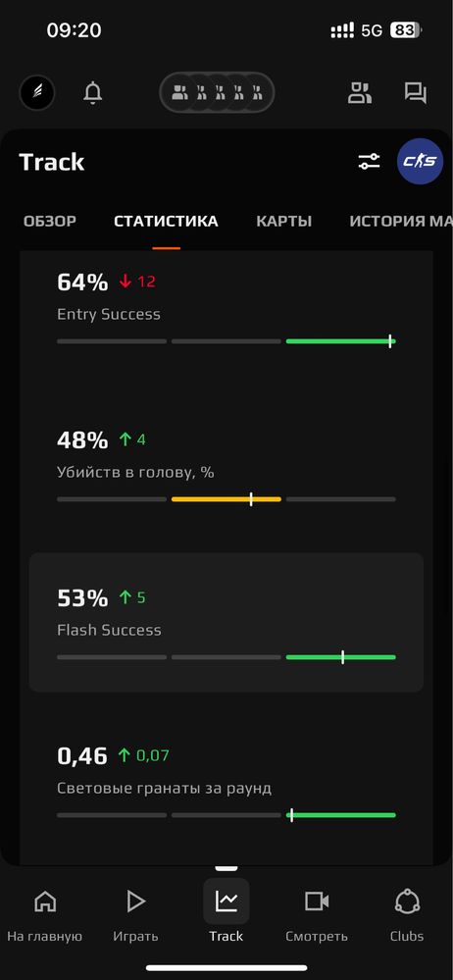This screenshot has height=980, width=453.
Task: Switch to the КАРТЫ tab
Action: click(283, 222)
